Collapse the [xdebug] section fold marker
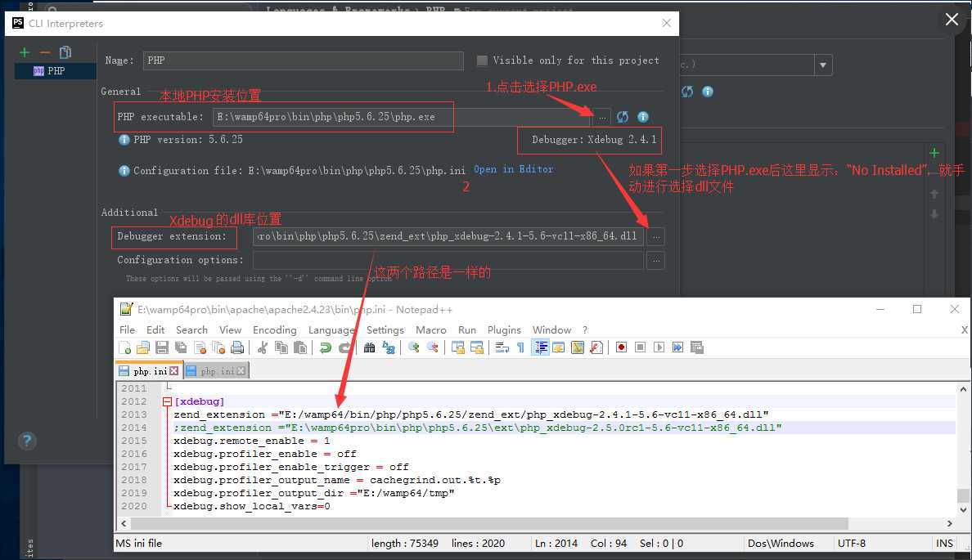This screenshot has width=972, height=560. tap(167, 401)
